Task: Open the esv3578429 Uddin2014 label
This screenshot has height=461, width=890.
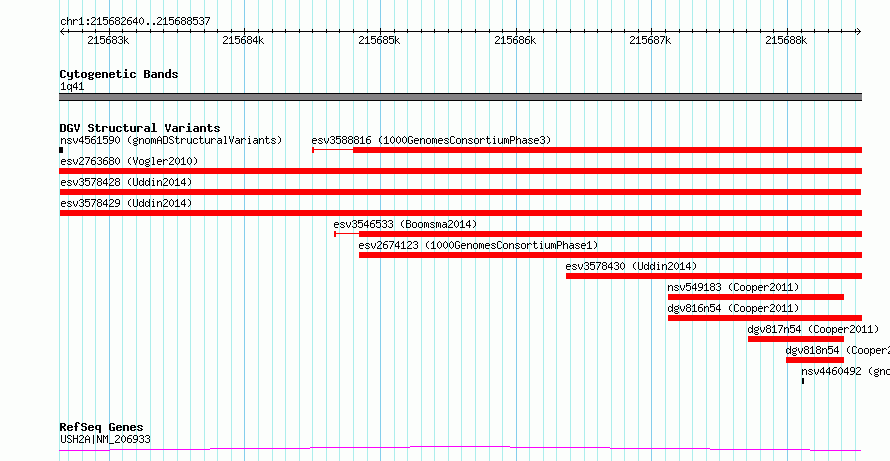Action: click(126, 203)
